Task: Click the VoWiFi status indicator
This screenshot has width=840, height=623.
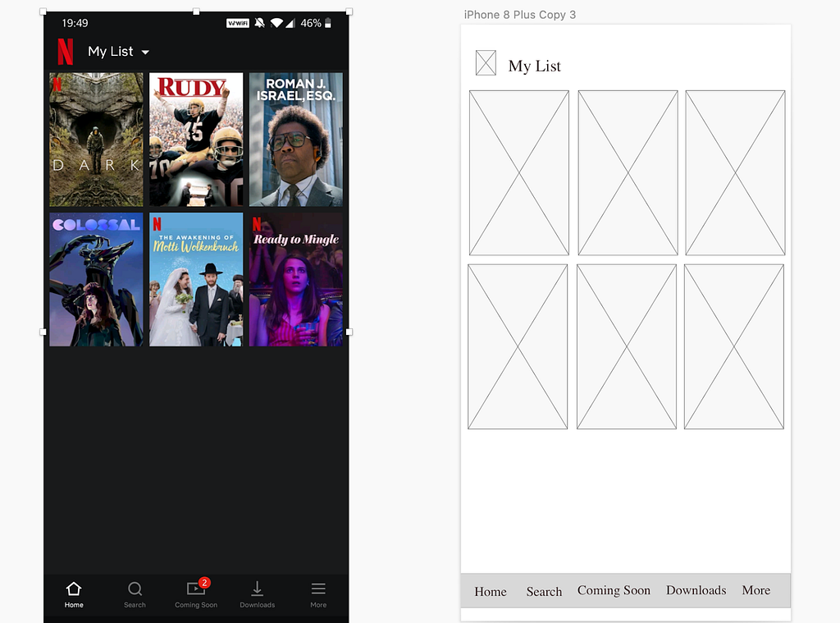Action: coord(238,23)
